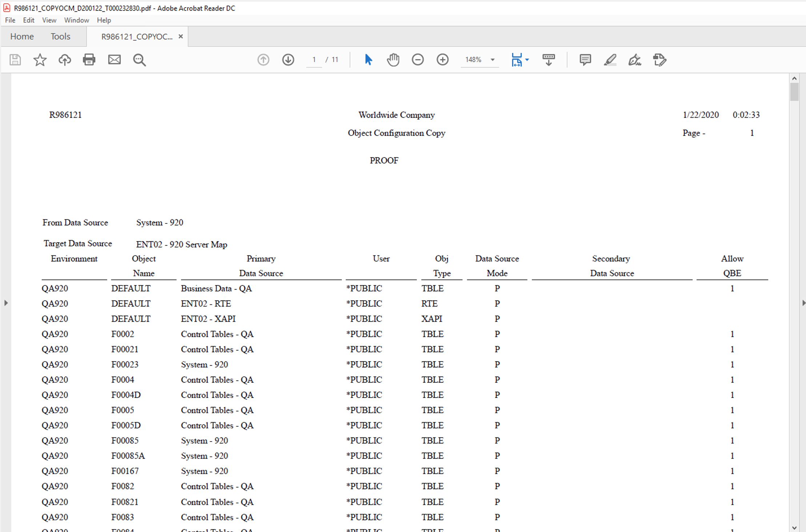Upload the file via the cloud icon
Viewport: 806px width, 532px height.
coord(65,60)
